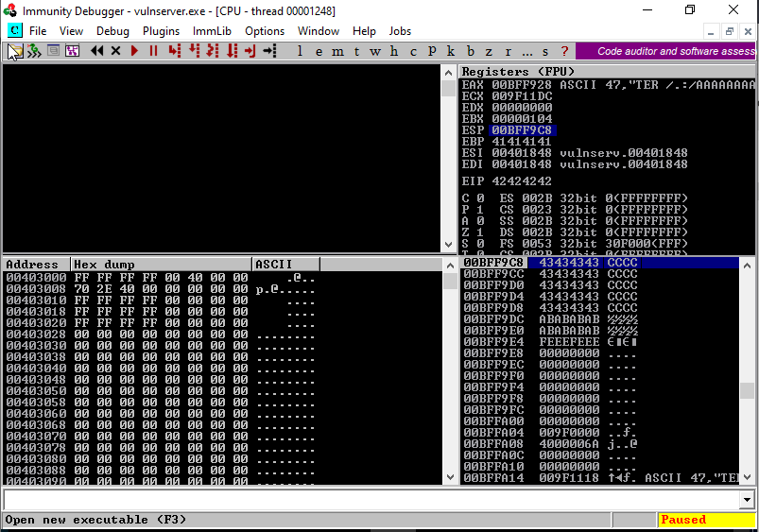Image resolution: width=759 pixels, height=532 pixels.
Task: Click the Open executable folder icon
Action: (15, 51)
